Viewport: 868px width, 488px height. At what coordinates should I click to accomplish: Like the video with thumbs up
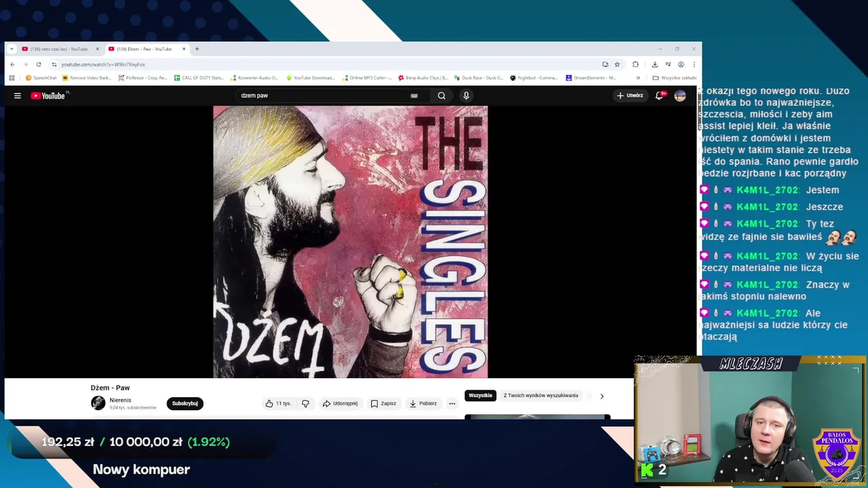278,403
